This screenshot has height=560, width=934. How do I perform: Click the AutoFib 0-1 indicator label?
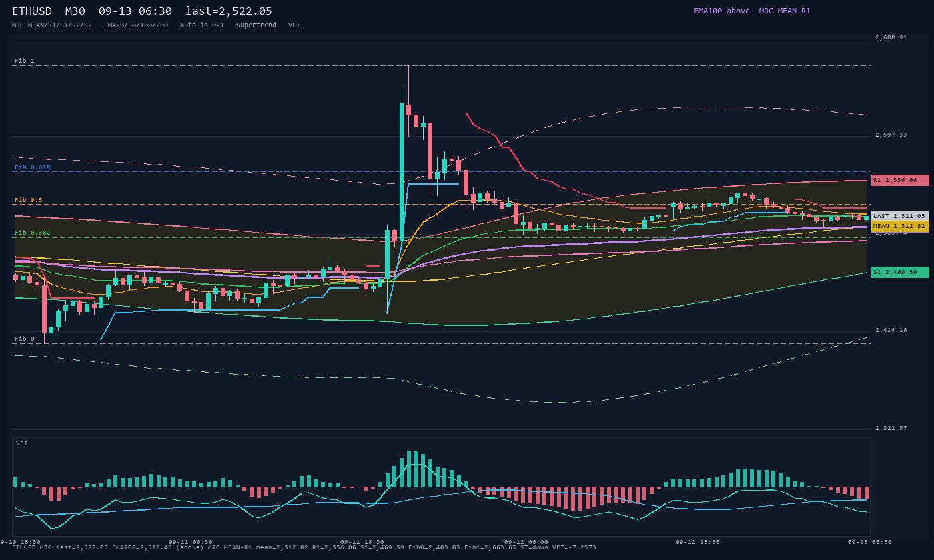point(202,25)
